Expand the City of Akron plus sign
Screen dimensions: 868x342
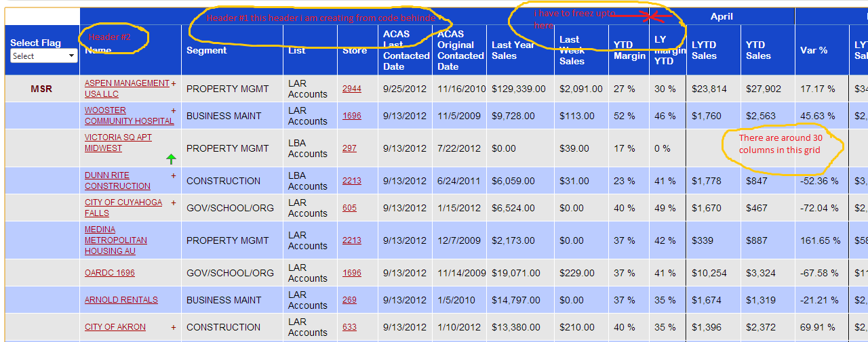pyautogui.click(x=173, y=327)
